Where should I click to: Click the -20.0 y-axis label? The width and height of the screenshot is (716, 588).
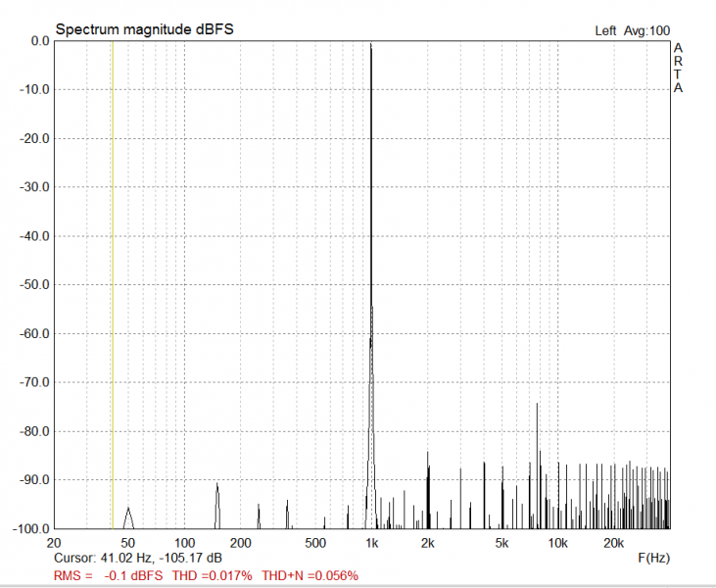point(34,138)
